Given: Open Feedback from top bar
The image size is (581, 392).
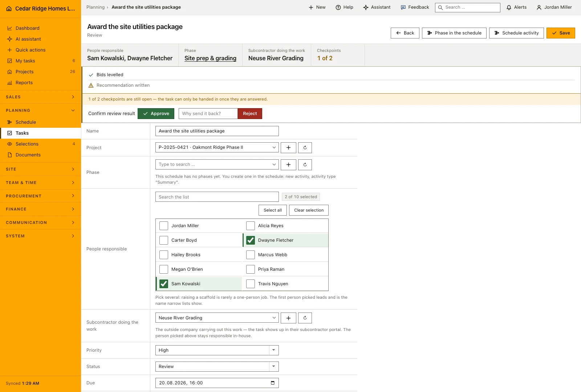Looking at the screenshot, I should pos(415,7).
